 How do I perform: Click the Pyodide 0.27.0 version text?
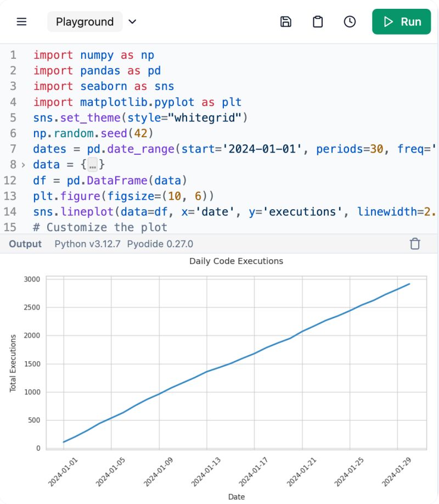point(160,244)
